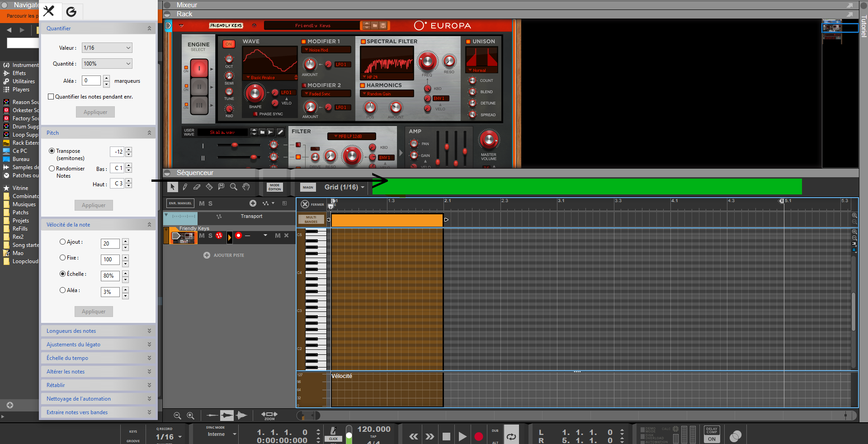
Task: Toggle the loop button in transport
Action: point(511,436)
